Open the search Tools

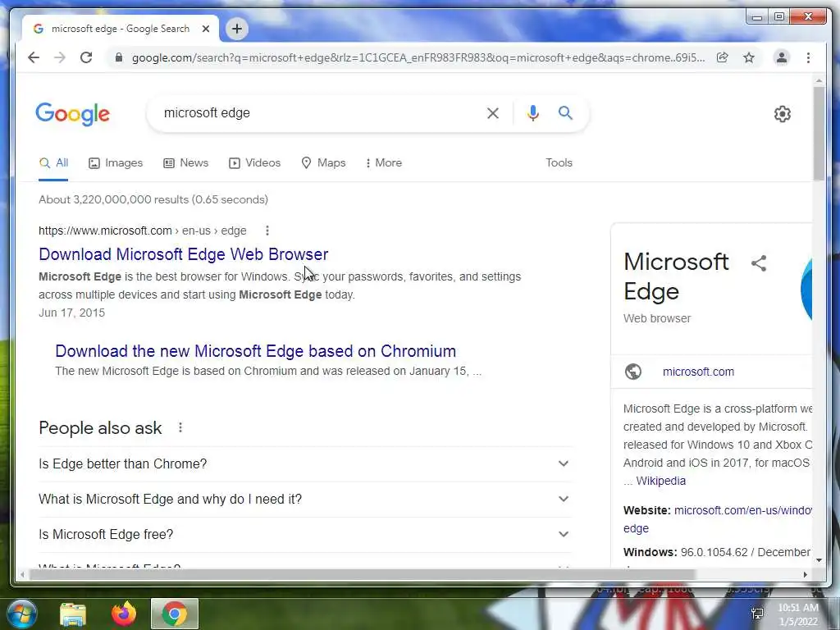[559, 163]
